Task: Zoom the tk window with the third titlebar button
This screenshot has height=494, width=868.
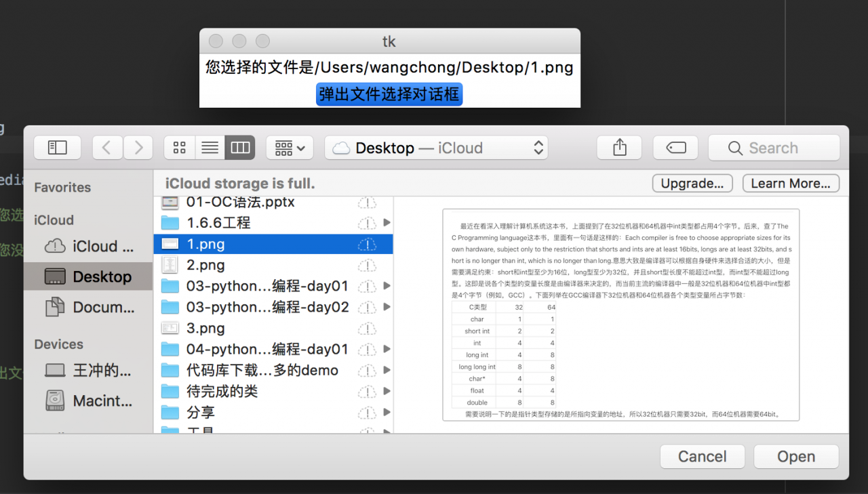Action: pyautogui.click(x=262, y=41)
